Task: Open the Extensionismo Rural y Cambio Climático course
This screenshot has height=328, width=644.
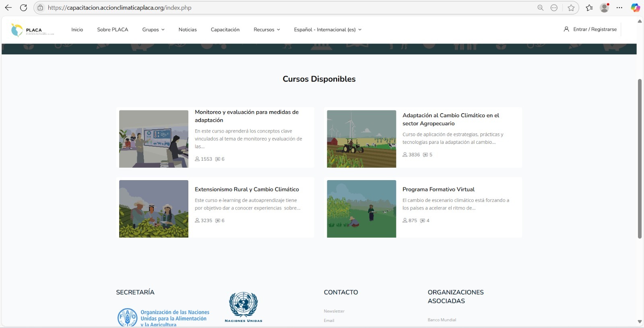Action: pos(247,189)
